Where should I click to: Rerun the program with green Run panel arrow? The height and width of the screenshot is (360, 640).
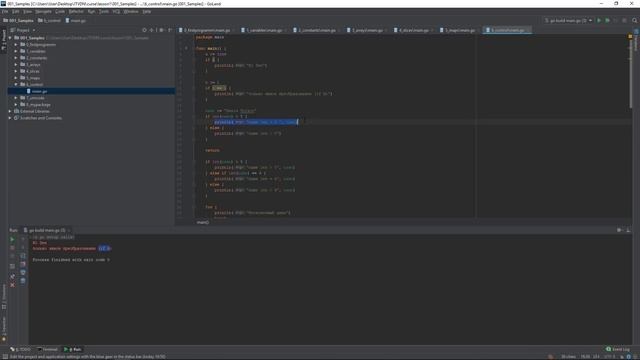pyautogui.click(x=12, y=239)
